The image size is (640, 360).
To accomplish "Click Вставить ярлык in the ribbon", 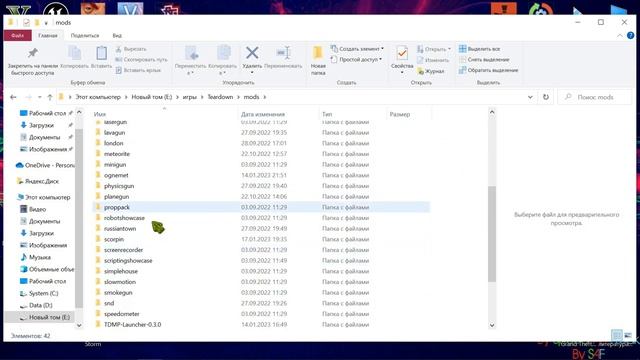I will 138,70.
